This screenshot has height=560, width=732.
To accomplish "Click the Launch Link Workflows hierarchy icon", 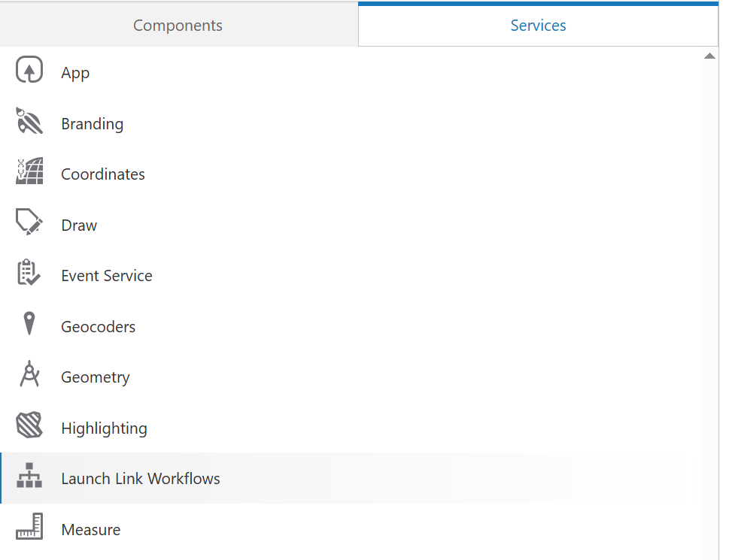I will tap(29, 477).
